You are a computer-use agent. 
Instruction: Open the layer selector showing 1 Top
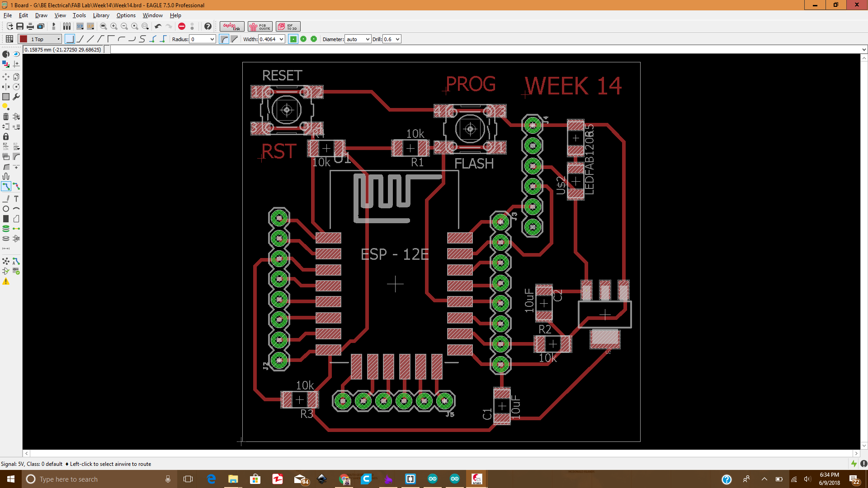click(x=40, y=39)
